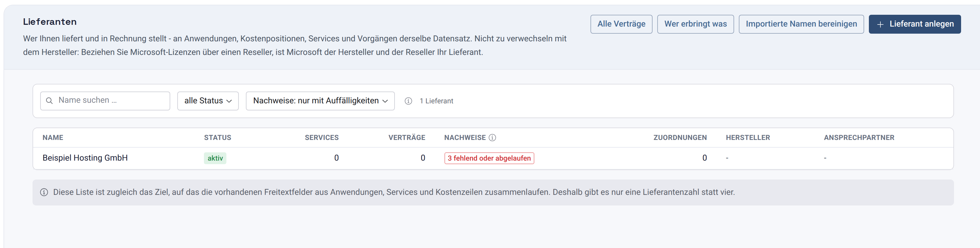Click the plus icon on Lieferant anlegen

tap(880, 24)
